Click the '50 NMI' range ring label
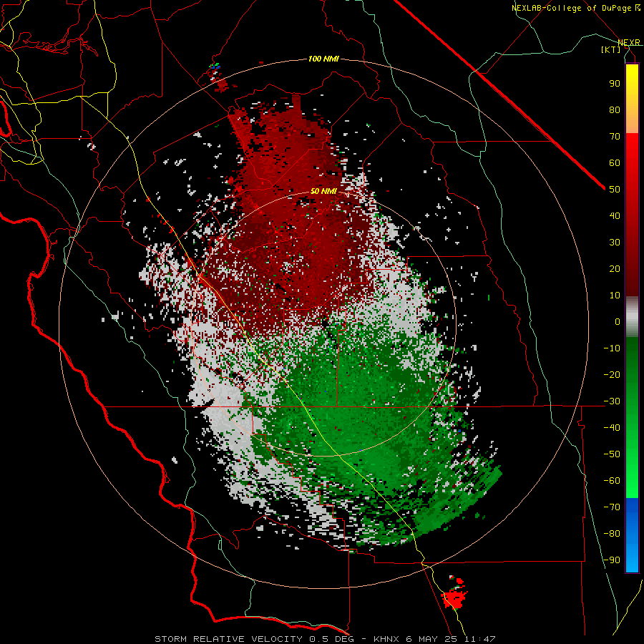Viewport: 644px width, 644px height. pos(323,191)
